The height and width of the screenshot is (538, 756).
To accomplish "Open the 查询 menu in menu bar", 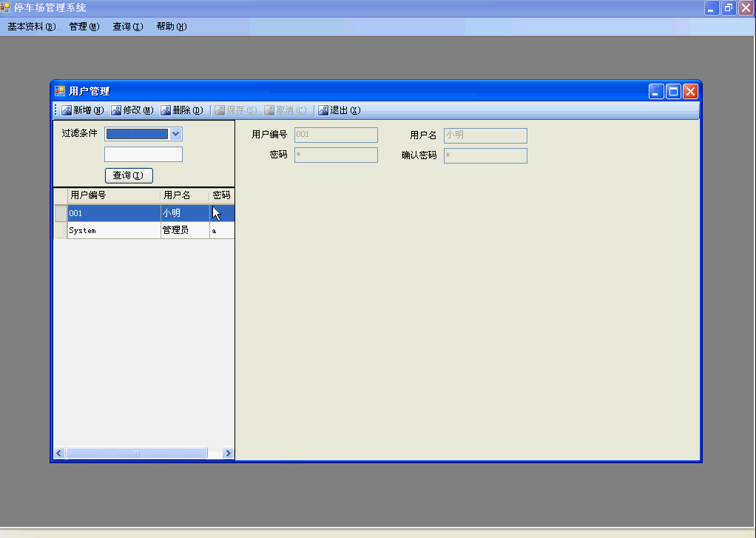I will pyautogui.click(x=127, y=27).
